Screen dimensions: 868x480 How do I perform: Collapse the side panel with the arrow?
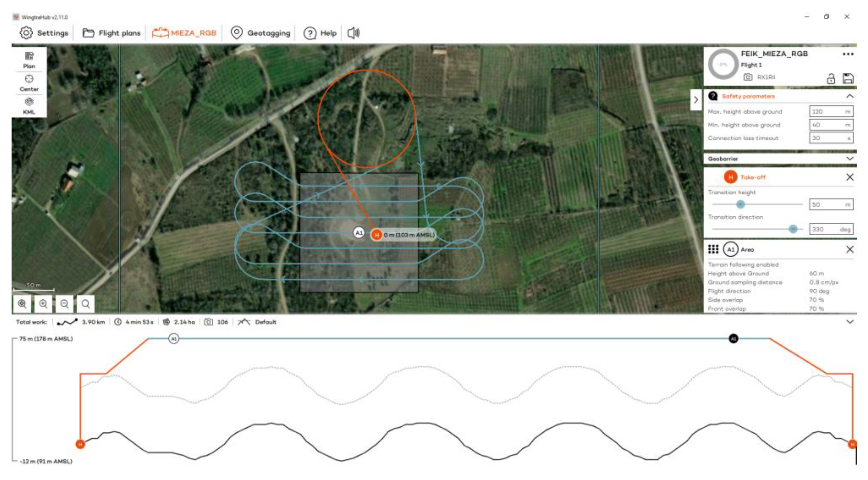[696, 100]
